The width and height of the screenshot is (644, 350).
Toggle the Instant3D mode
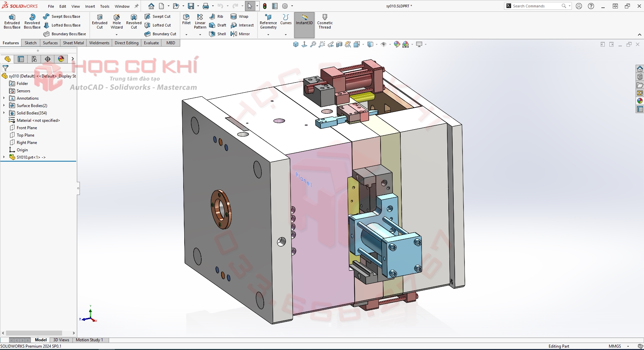tap(304, 25)
